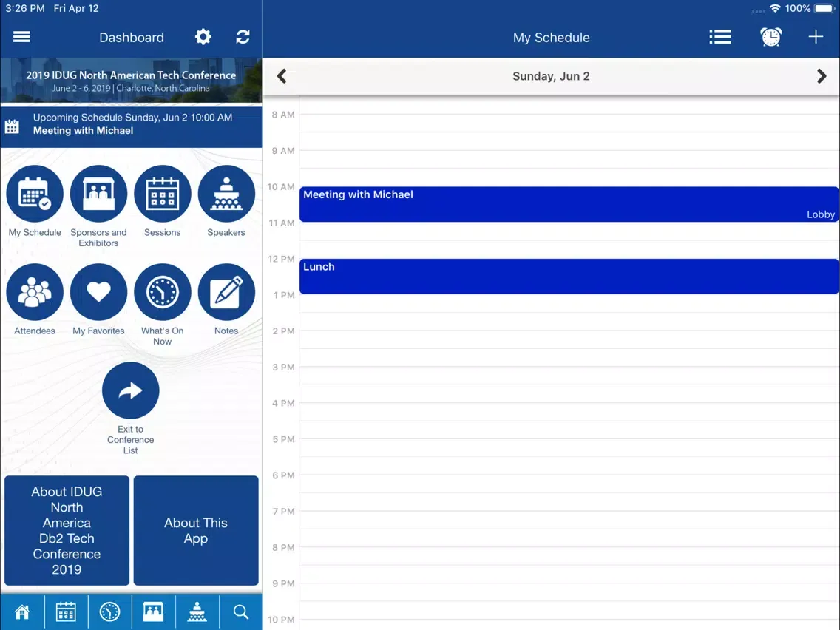Open the Meeting with Michael event
Image resolution: width=840 pixels, height=630 pixels.
pyautogui.click(x=569, y=204)
